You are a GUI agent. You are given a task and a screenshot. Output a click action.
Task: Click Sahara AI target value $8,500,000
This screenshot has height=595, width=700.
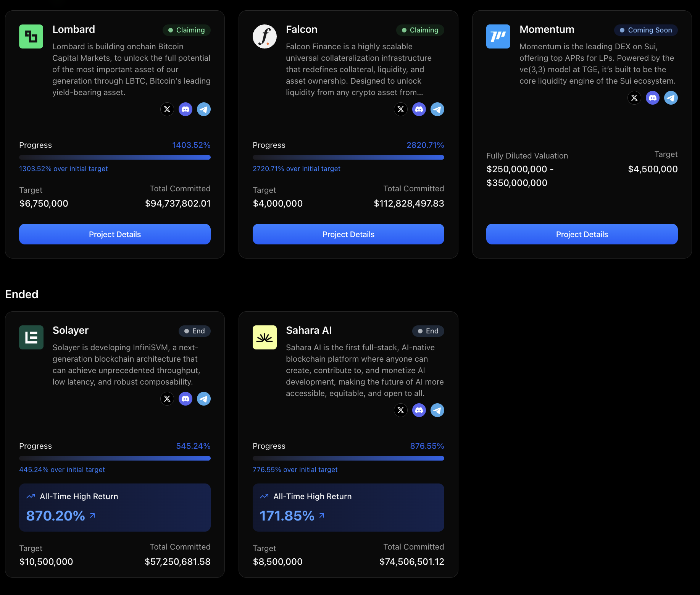[x=277, y=562]
